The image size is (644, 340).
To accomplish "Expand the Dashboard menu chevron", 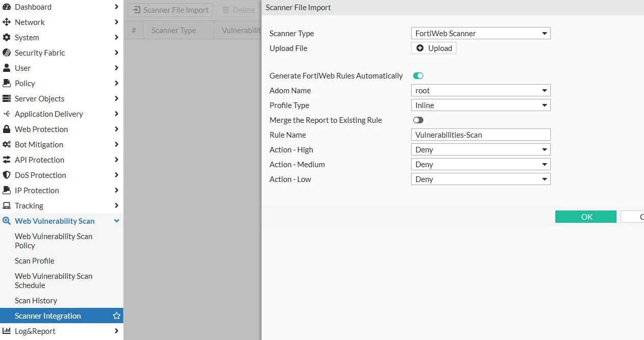I will tap(117, 7).
